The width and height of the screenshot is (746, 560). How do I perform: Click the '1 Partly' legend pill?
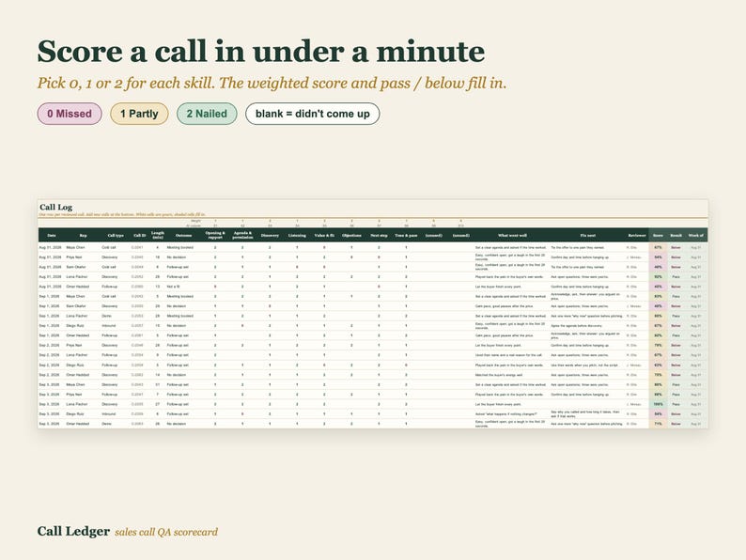pos(139,114)
